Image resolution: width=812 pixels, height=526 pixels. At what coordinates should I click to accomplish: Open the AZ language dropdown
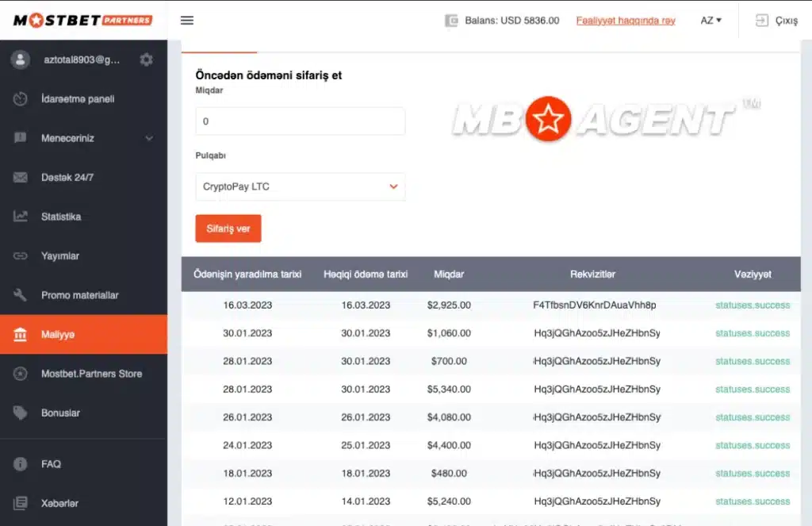point(710,20)
